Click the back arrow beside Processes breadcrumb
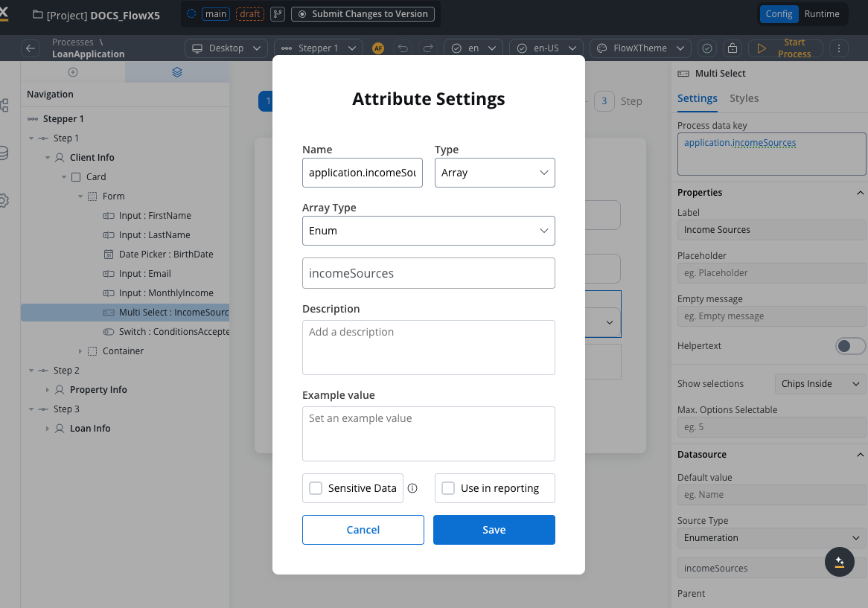Screen dimensions: 868x608 [31, 48]
